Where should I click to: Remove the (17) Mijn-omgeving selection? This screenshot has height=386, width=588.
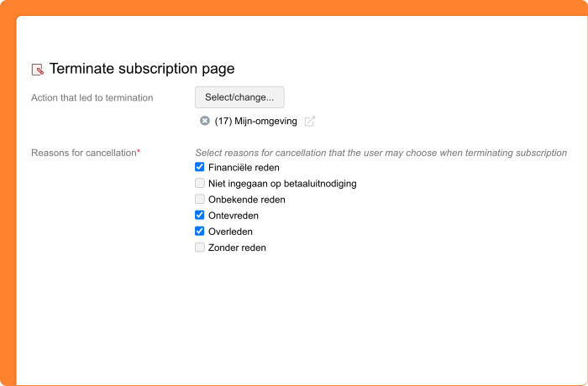204,121
